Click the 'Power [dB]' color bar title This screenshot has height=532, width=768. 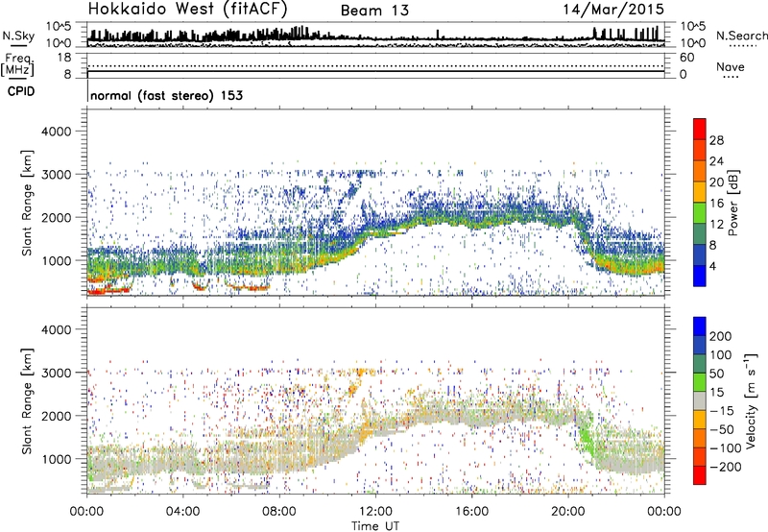pos(732,203)
